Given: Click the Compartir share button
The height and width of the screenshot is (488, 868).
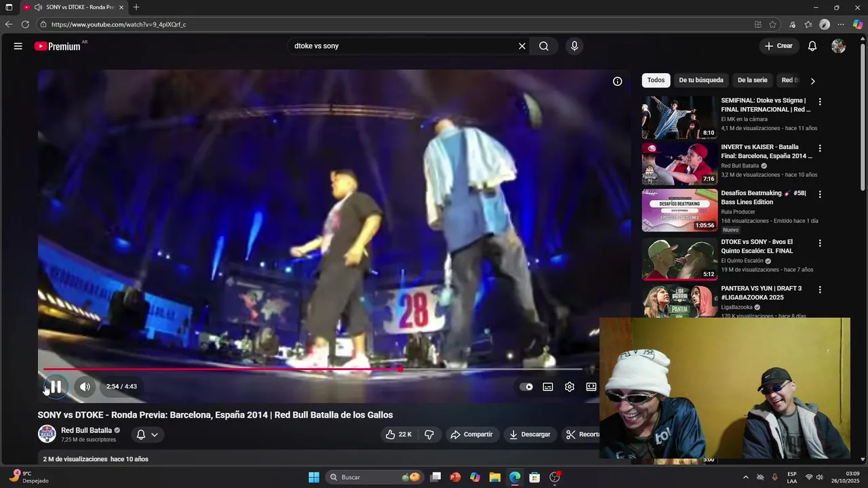Looking at the screenshot, I should click(472, 434).
